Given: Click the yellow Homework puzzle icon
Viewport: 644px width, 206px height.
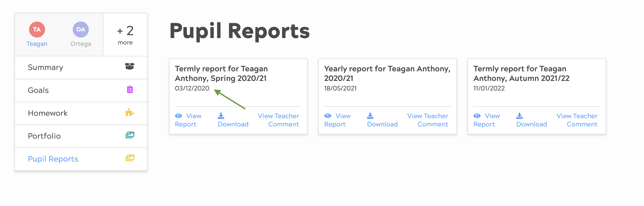Looking at the screenshot, I should (x=130, y=113).
